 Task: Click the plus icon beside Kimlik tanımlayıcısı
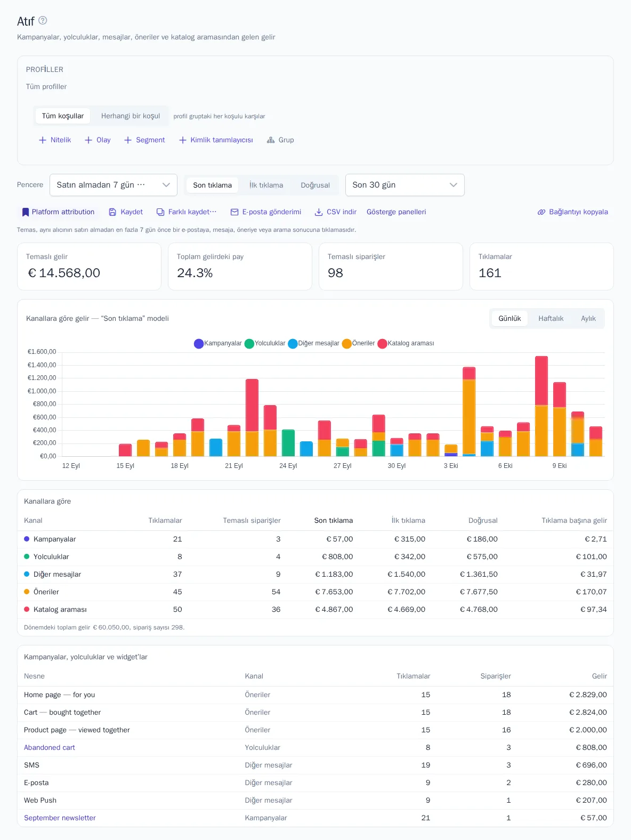coord(183,140)
